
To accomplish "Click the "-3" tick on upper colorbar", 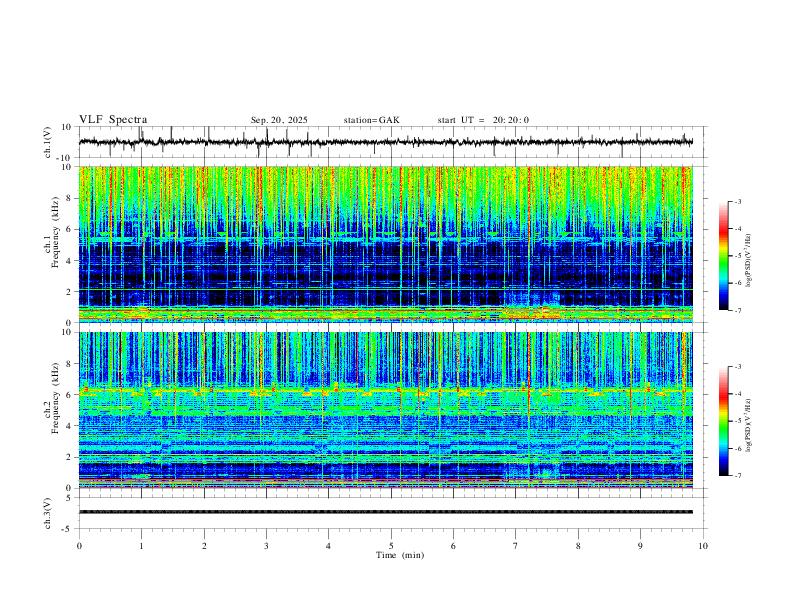I will pyautogui.click(x=737, y=201).
